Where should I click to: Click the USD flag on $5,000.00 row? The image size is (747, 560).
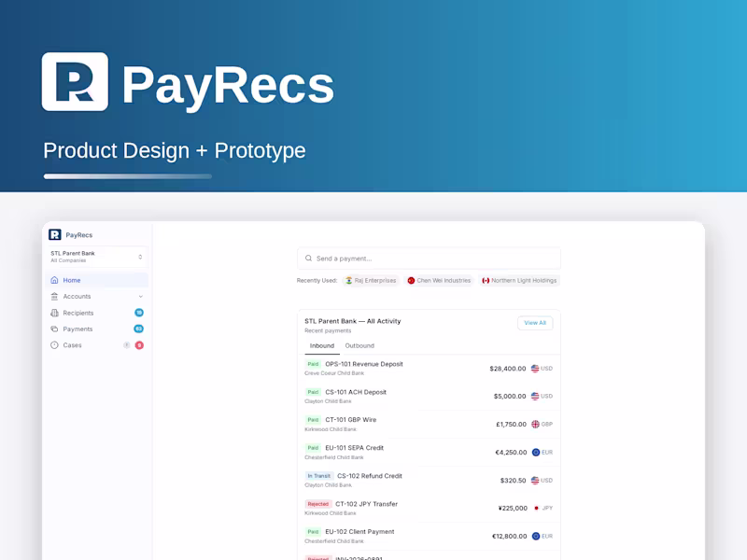(x=535, y=396)
